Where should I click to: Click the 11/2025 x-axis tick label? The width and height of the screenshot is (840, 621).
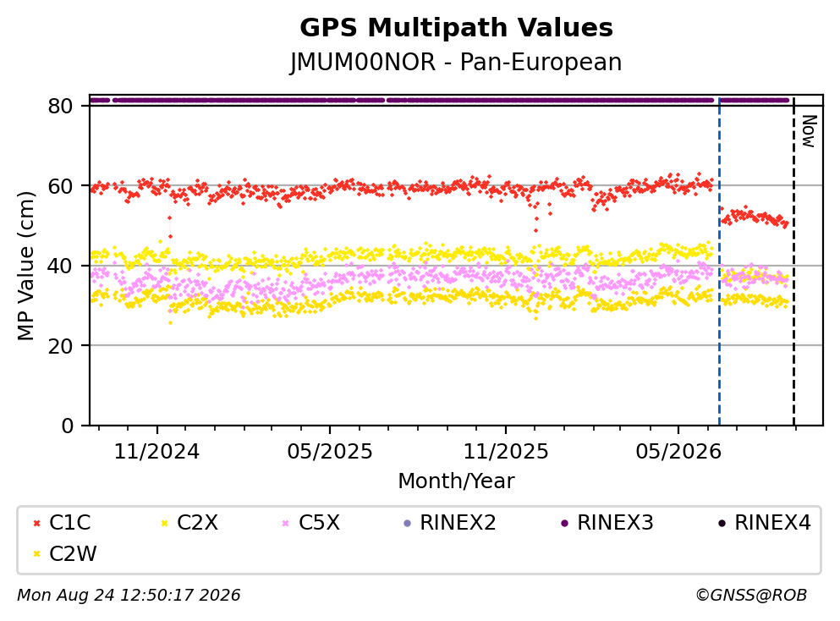click(506, 452)
